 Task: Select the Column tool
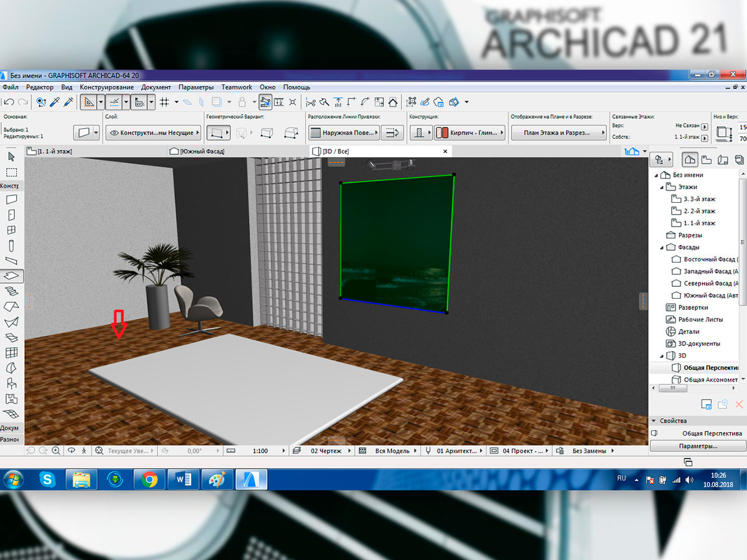click(x=11, y=245)
